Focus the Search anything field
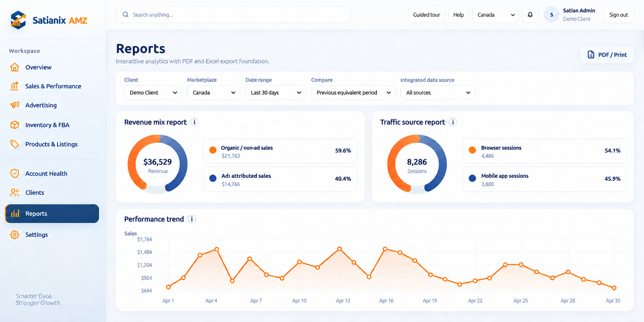 click(x=233, y=15)
